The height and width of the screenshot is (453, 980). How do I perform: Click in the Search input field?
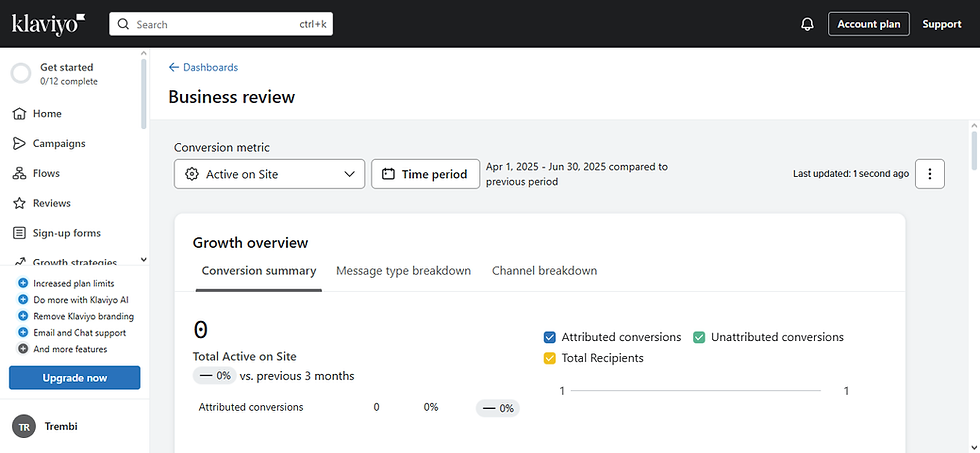click(x=221, y=24)
